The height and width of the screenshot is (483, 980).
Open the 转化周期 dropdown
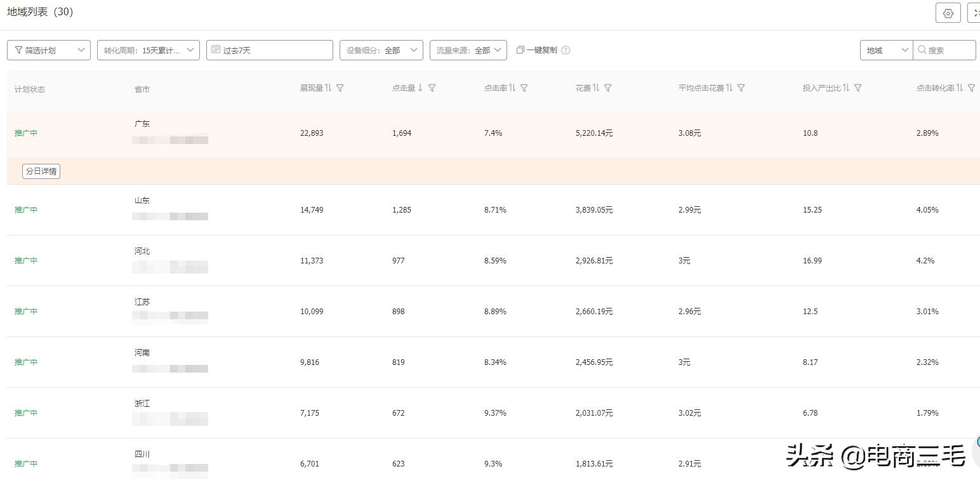click(149, 50)
